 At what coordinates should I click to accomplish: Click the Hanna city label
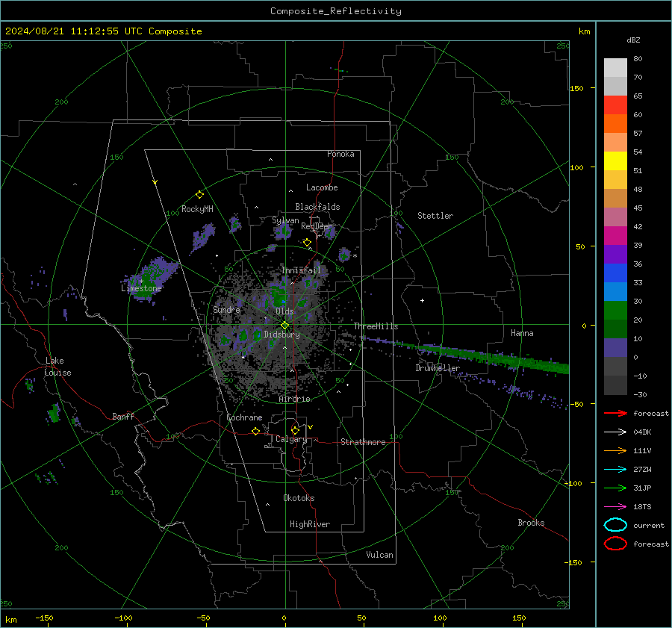(x=522, y=333)
